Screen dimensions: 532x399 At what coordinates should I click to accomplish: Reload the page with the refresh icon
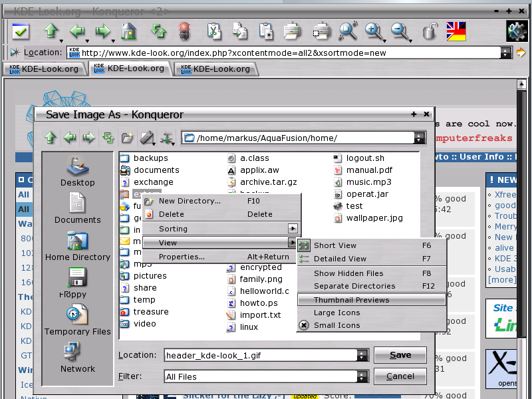pos(158,31)
